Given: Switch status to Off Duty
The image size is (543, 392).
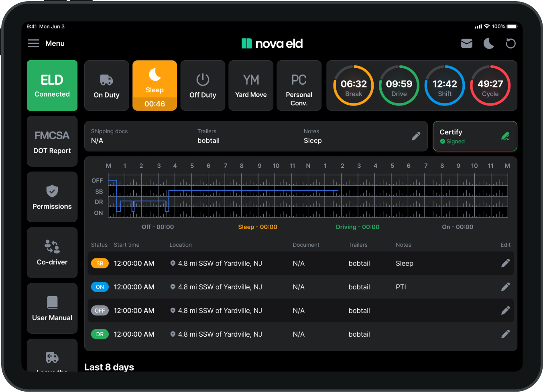Looking at the screenshot, I should [x=203, y=85].
